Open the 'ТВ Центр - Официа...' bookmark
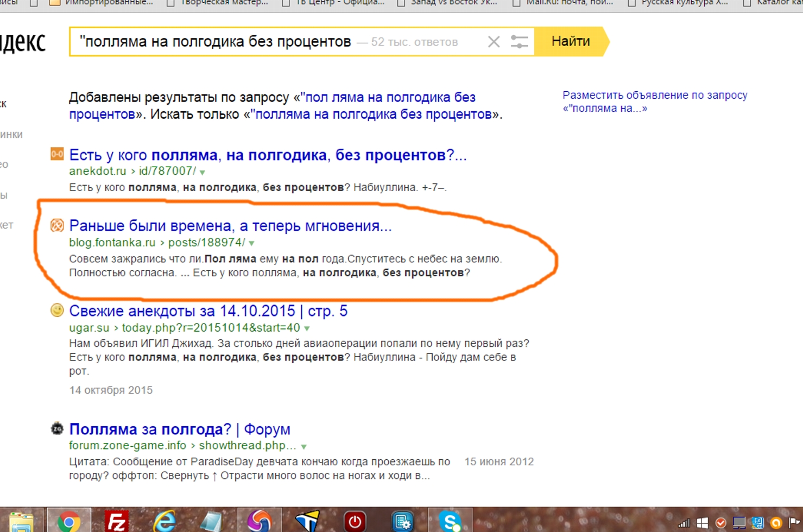Image resolution: width=803 pixels, height=532 pixels. [333, 3]
